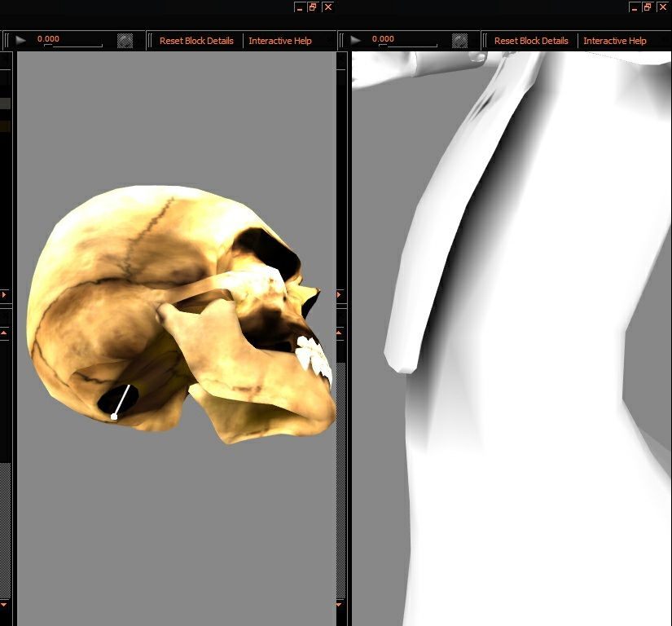Select the 0.000 time value in body window
The height and width of the screenshot is (626, 672).
[x=383, y=38]
